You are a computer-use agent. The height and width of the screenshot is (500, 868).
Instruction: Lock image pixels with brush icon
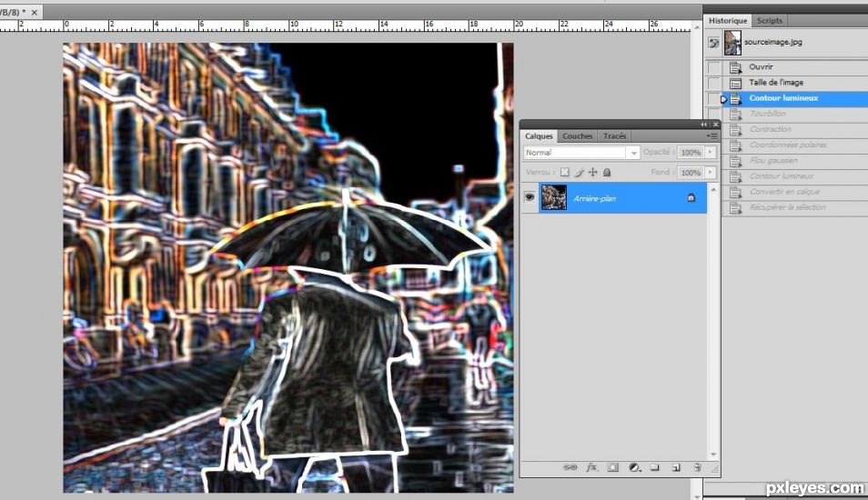coord(579,173)
